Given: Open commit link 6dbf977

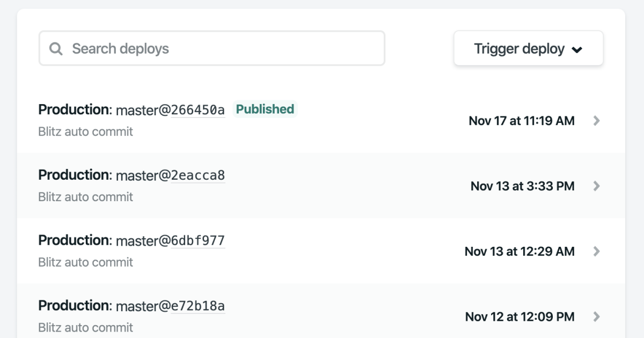Looking at the screenshot, I should point(198,241).
